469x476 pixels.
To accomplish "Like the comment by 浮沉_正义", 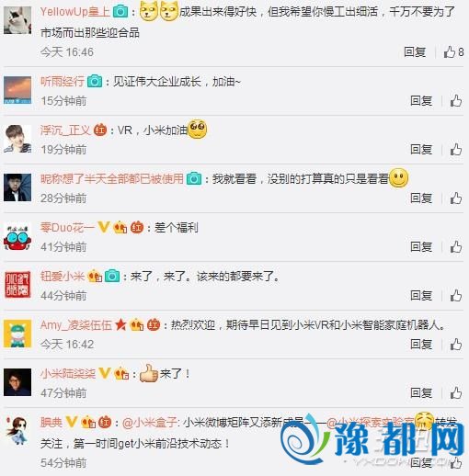I will [x=456, y=150].
